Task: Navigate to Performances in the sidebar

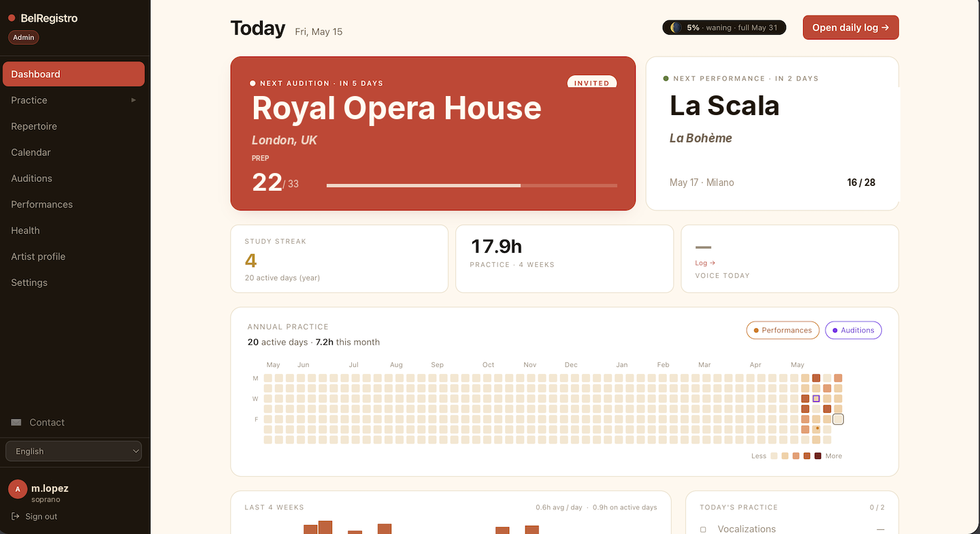Action: click(x=73, y=204)
